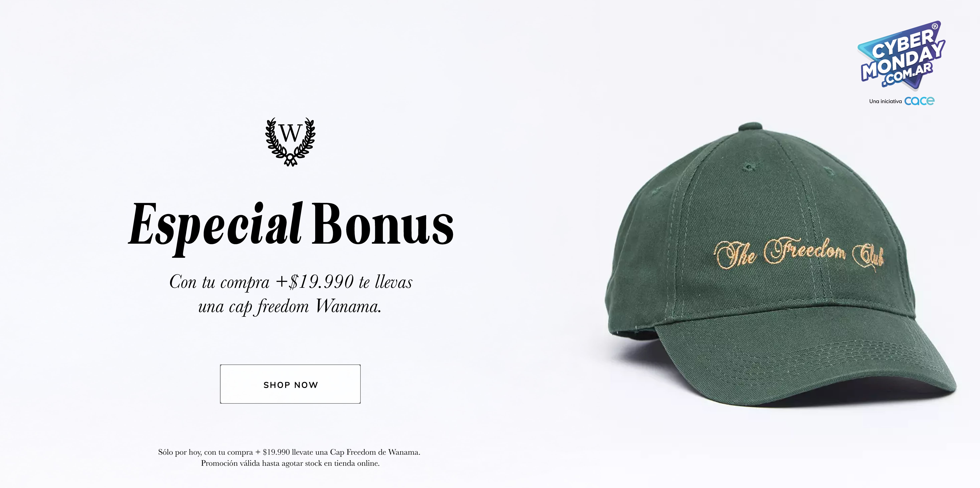980x488 pixels.
Task: Click the green cap crown panel
Action: tap(761, 213)
